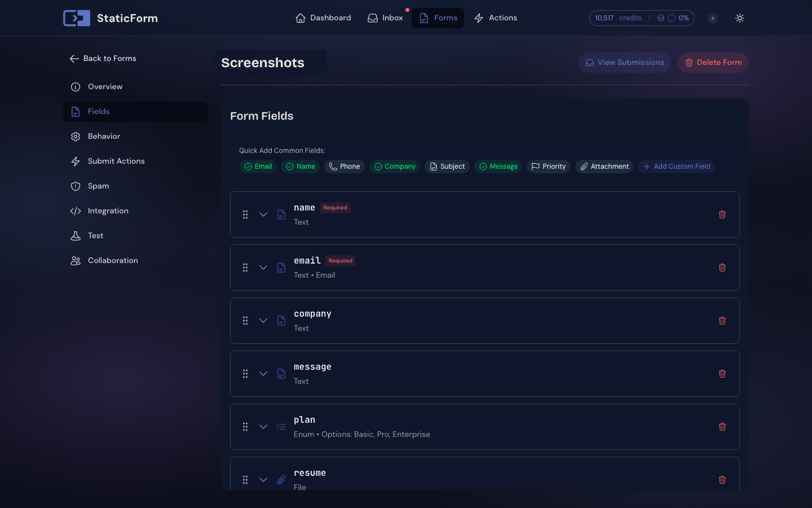Open the user avatar menu
812x508 pixels.
tap(713, 18)
